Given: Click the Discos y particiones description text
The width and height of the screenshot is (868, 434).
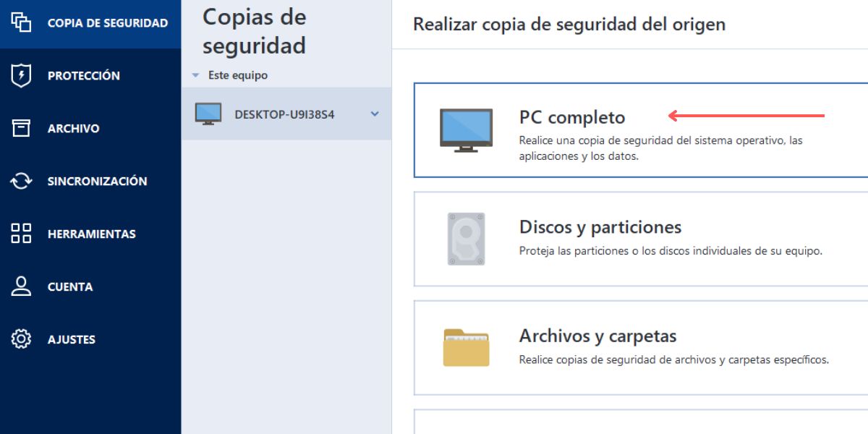Looking at the screenshot, I should click(x=671, y=252).
